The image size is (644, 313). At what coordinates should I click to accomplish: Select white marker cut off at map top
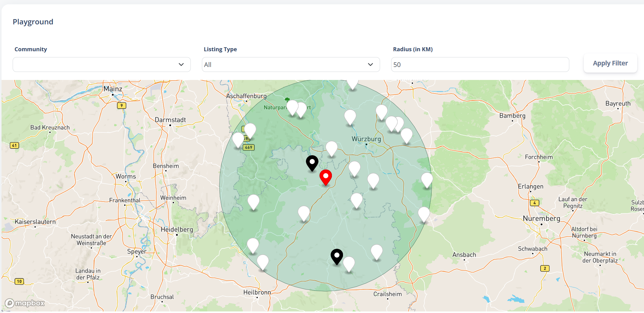click(352, 83)
